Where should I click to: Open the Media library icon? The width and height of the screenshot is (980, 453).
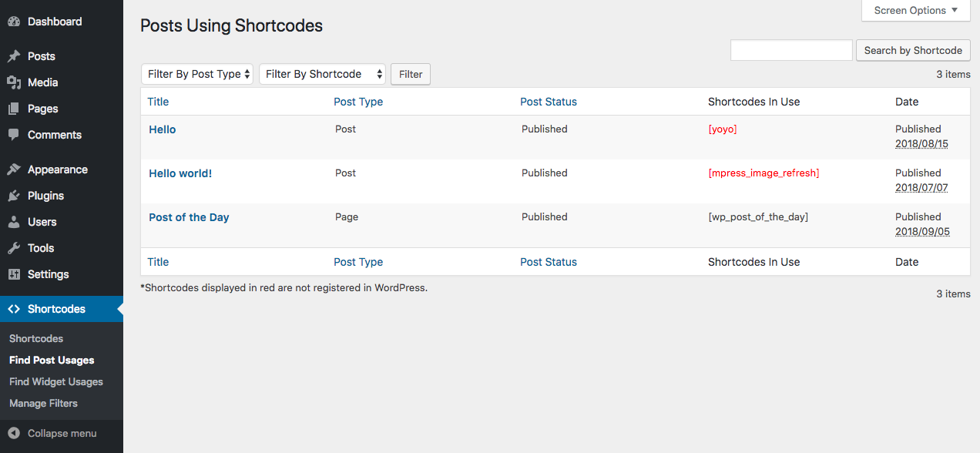point(14,82)
